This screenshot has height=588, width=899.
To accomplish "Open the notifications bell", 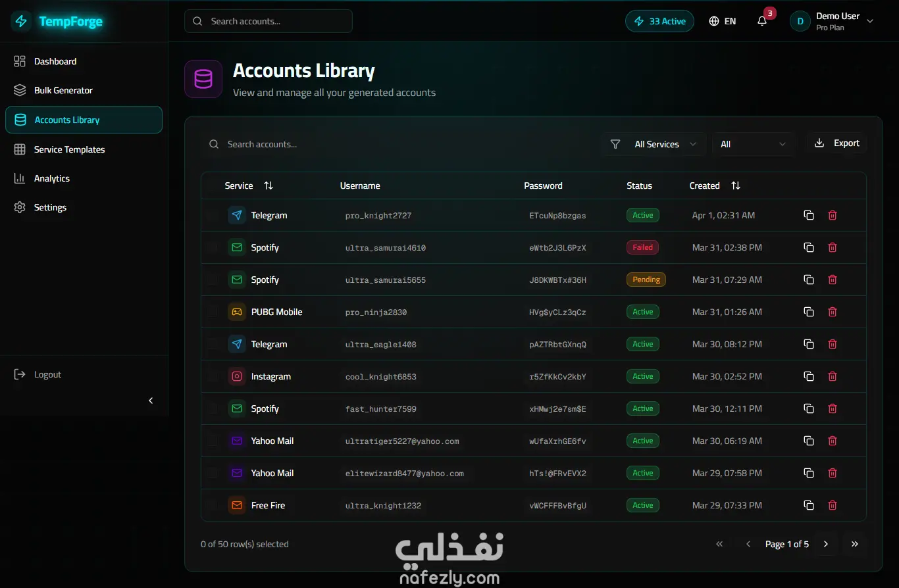I will point(762,21).
